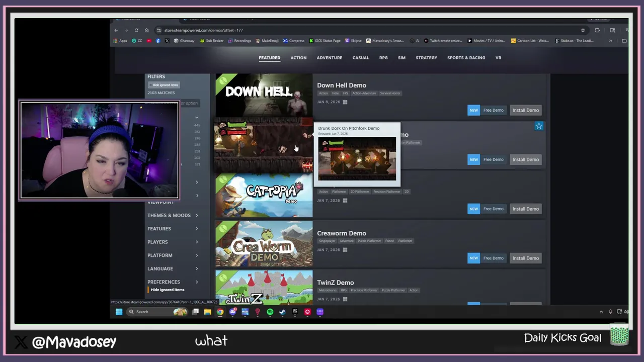
Task: Open the Windows Start menu
Action: [119, 312]
